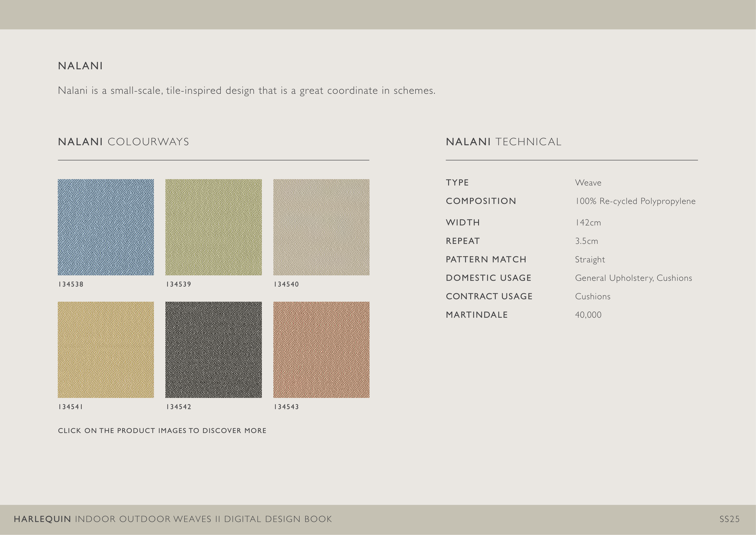Click the Nalani Technical heading
The width and height of the screenshot is (756, 535).
click(x=503, y=142)
